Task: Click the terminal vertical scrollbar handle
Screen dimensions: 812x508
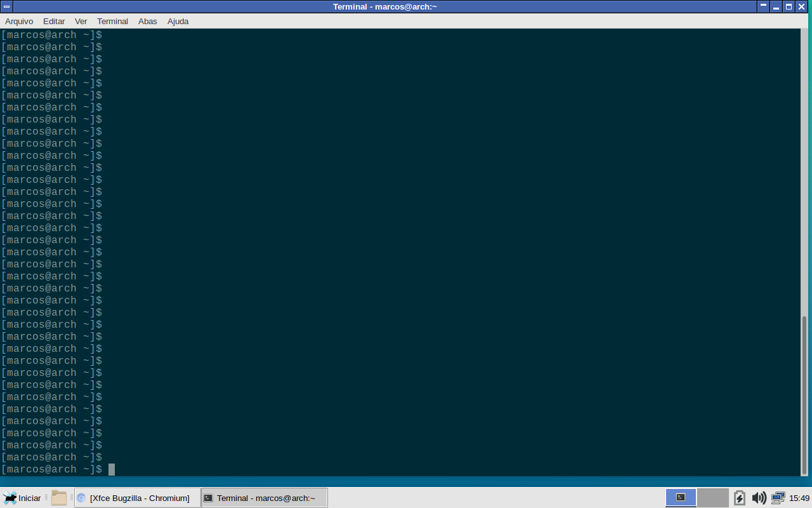Action: point(806,394)
